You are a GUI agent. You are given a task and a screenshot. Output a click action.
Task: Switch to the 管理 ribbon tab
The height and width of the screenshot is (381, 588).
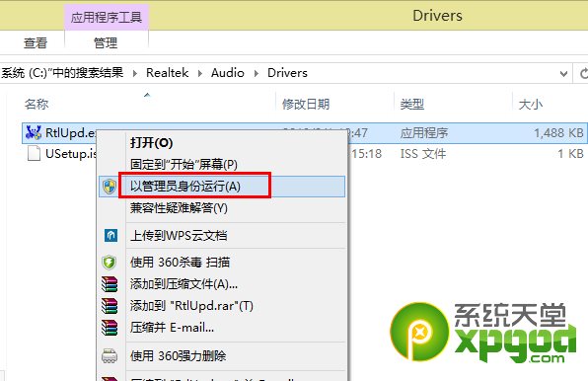(106, 42)
